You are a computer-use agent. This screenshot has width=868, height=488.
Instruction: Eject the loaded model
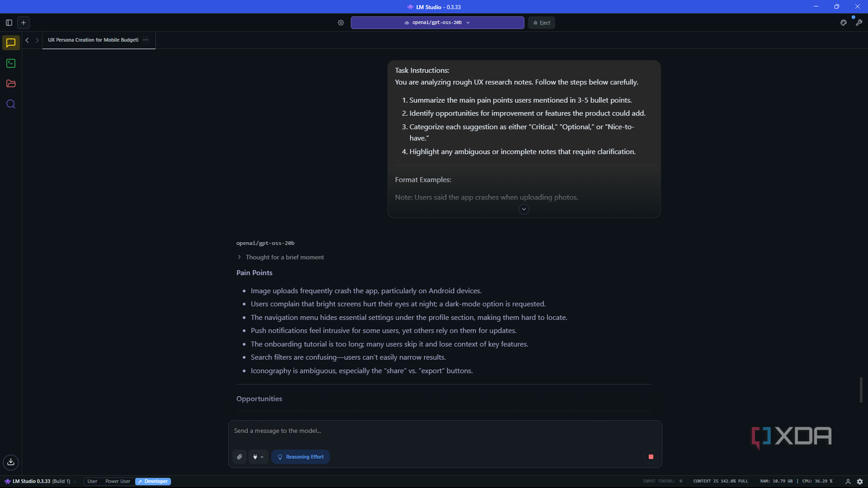(x=542, y=23)
